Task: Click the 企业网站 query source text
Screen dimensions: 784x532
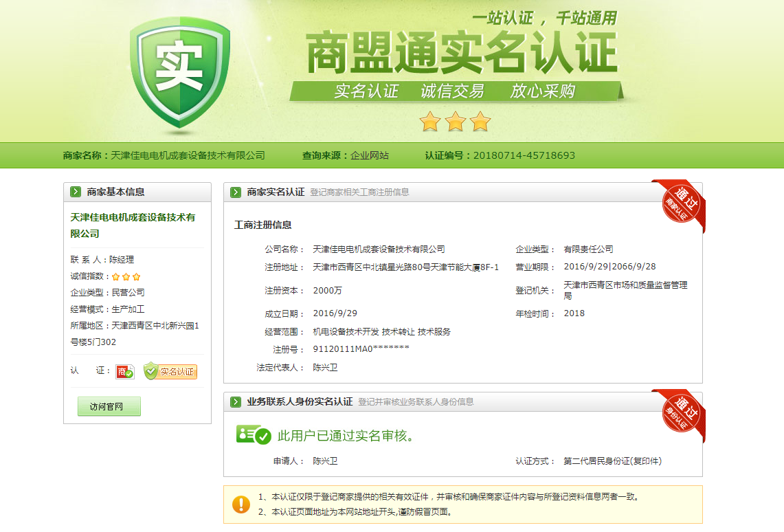Action: click(370, 155)
